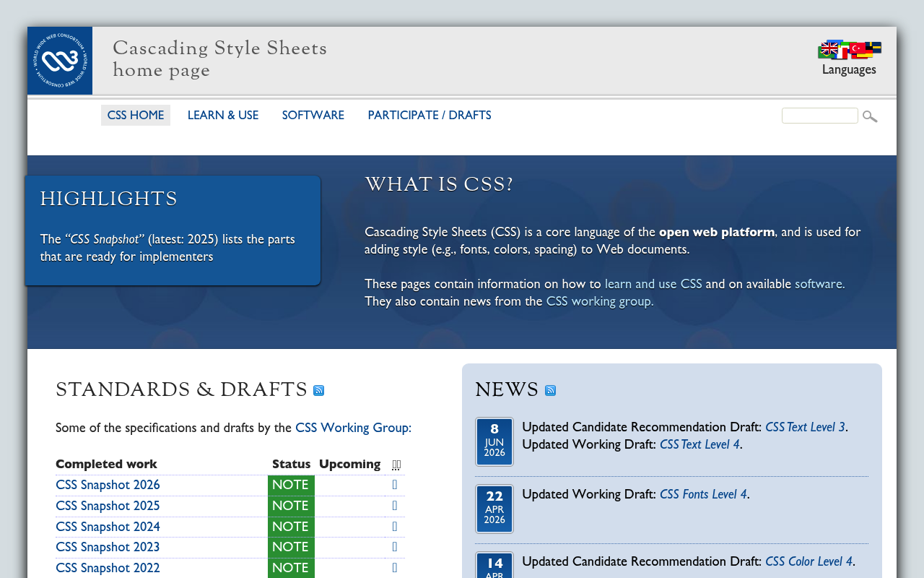
Task: Click the NOTE status for CSS Snapshot 2022
Action: pyautogui.click(x=291, y=568)
